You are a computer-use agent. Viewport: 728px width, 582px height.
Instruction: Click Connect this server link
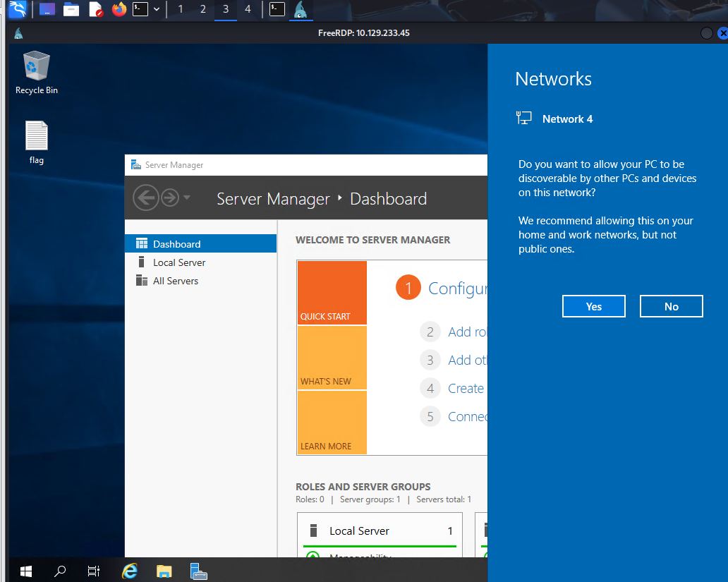(x=467, y=417)
